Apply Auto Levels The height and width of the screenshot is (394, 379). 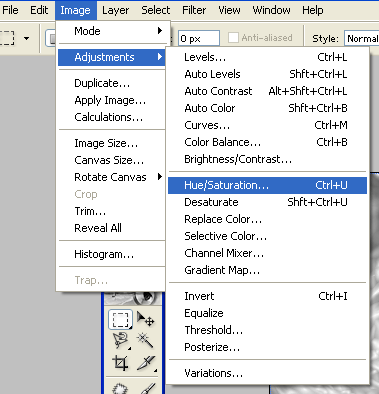click(x=267, y=74)
